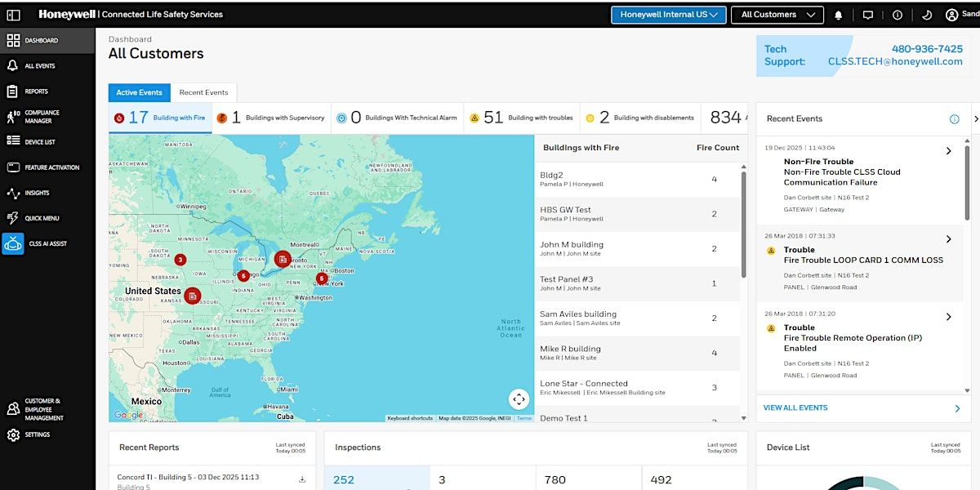Click the notification bell in the top bar
This screenshot has height=490, width=980.
[838, 15]
